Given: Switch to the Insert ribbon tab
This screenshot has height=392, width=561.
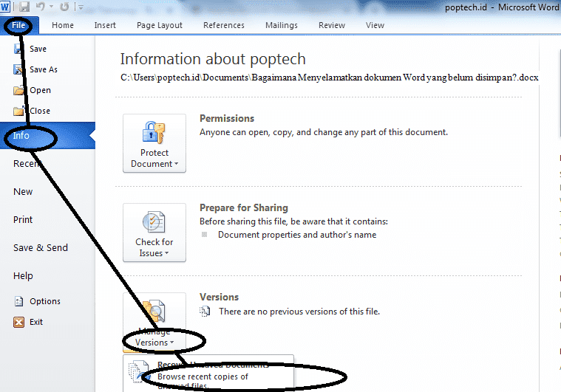Looking at the screenshot, I should (x=105, y=25).
